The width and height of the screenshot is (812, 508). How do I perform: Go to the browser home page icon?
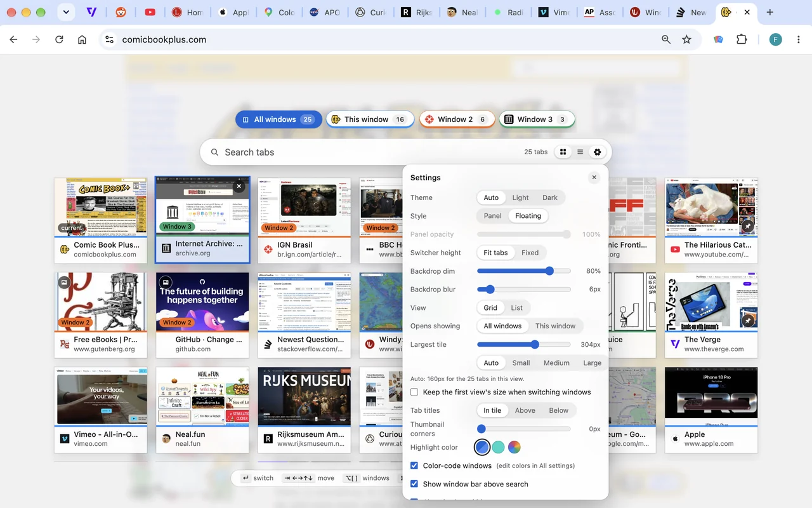(82, 39)
